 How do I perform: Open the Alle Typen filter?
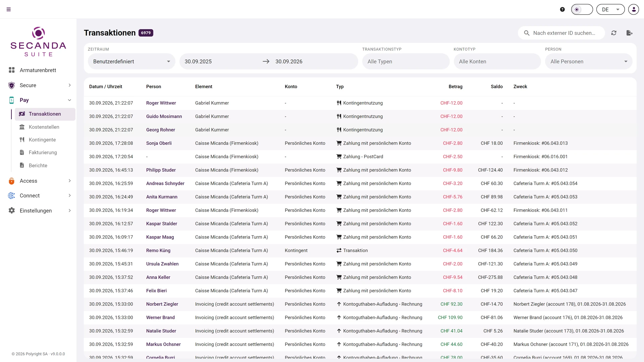pyautogui.click(x=406, y=61)
